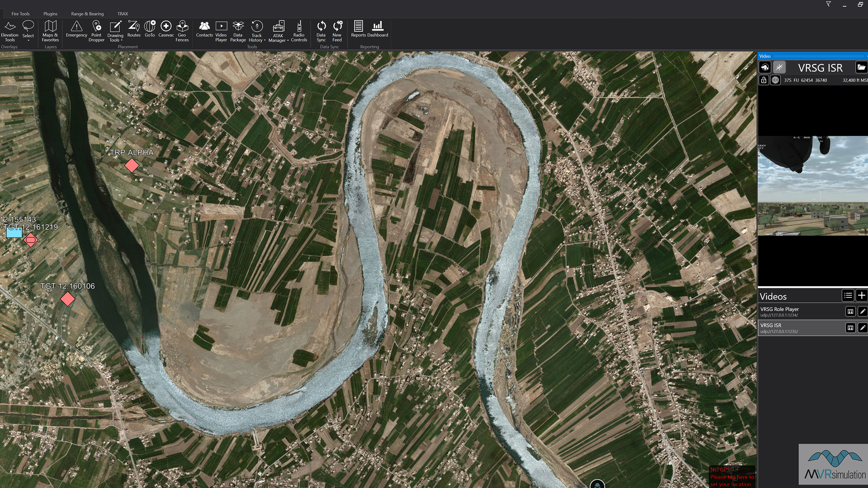Click the cyan friendly unit marker

[x=14, y=233]
